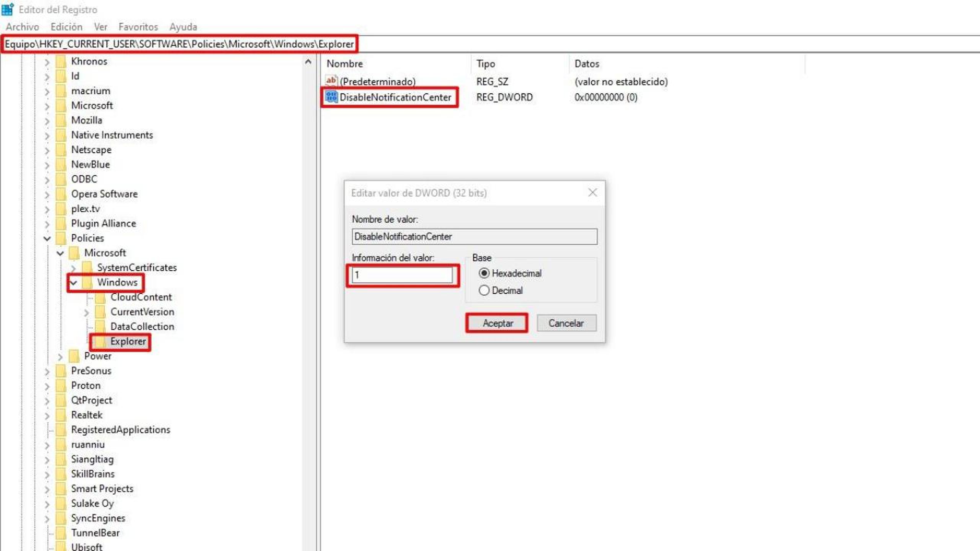
Task: Click the Nombre de valor field
Action: tap(474, 236)
